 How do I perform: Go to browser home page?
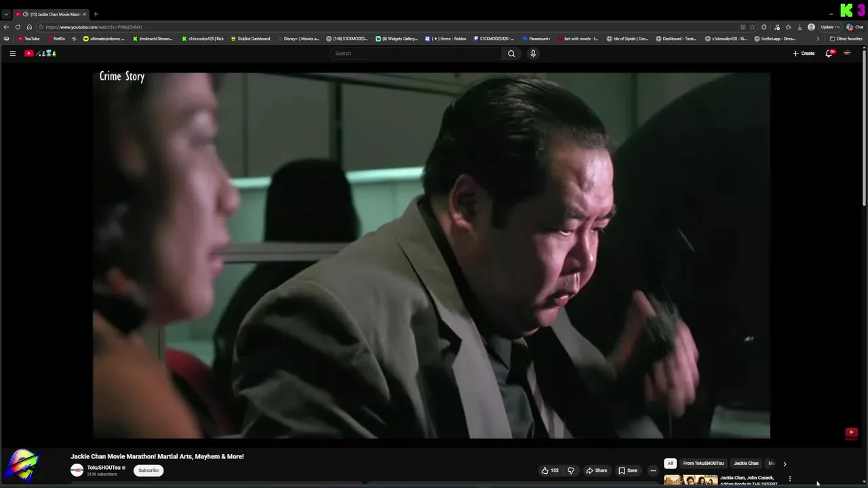29,27
